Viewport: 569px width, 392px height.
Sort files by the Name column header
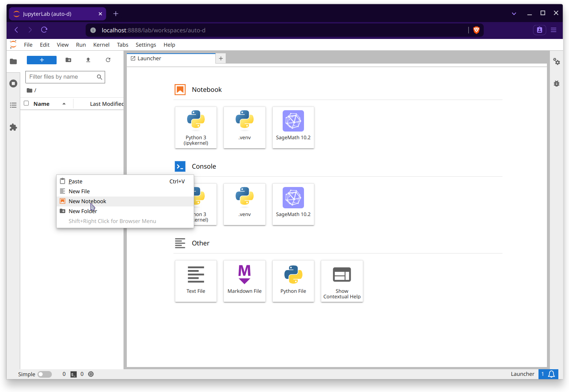(42, 104)
